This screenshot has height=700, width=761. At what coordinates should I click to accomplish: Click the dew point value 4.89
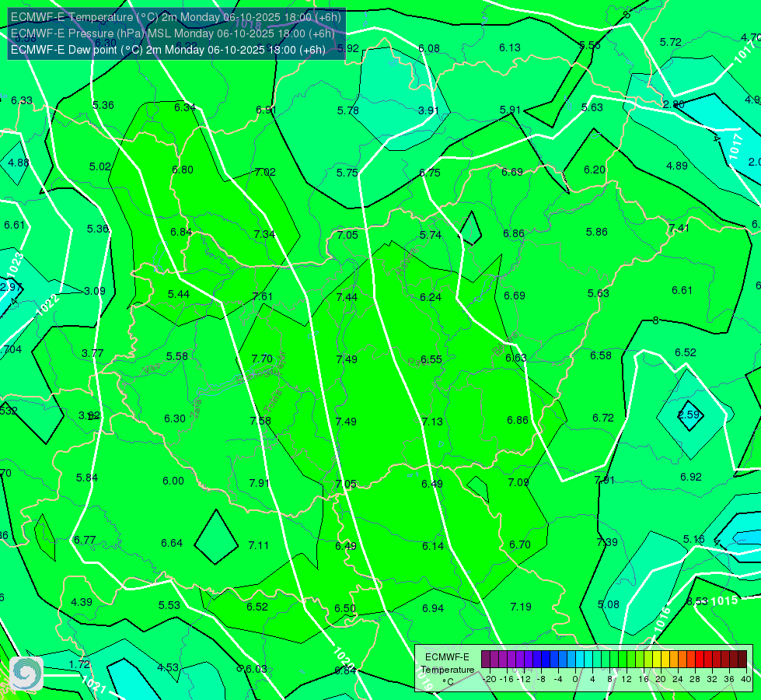click(677, 166)
